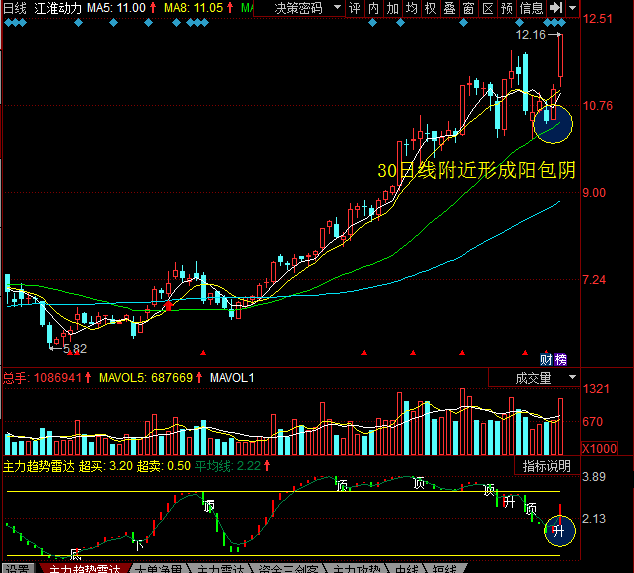This screenshot has height=573, width=634.
Task: Click the 内 toolbar button
Action: (374, 8)
